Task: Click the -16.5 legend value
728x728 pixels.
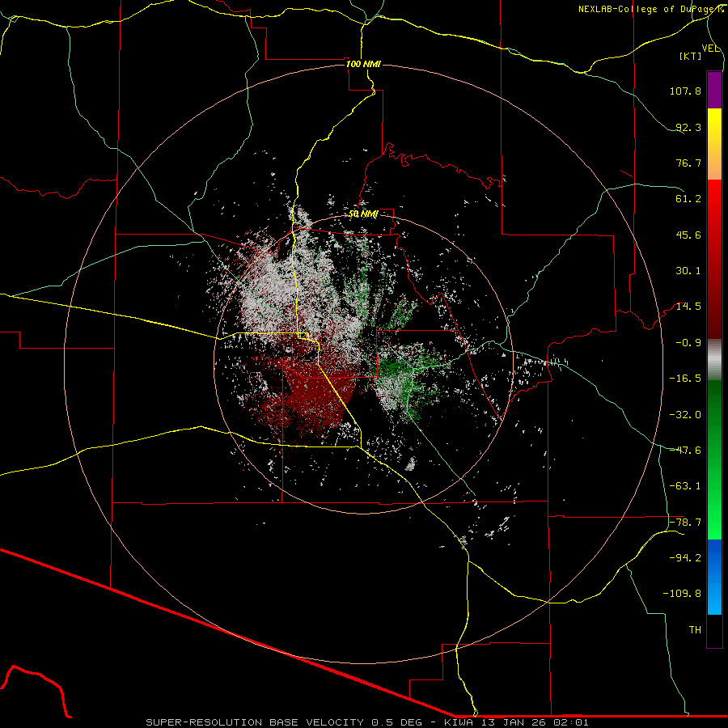Action: (x=685, y=379)
